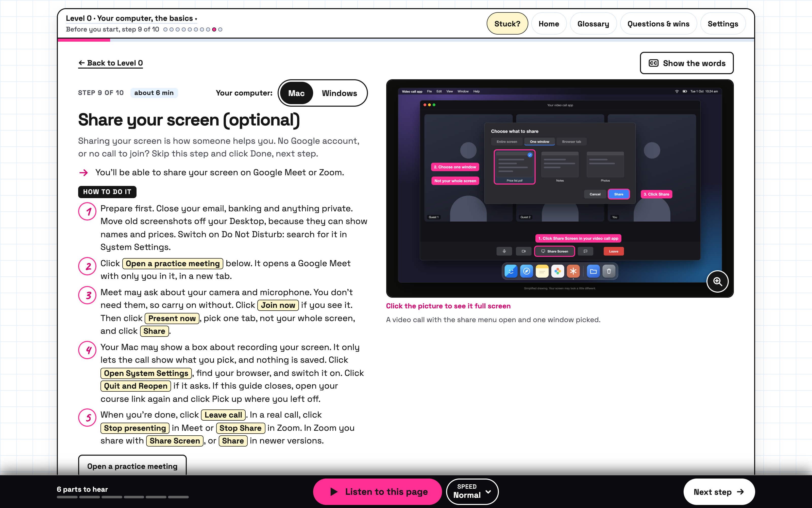This screenshot has width=812, height=508.
Task: Click the first segment of the 6 parts to hear
Action: coord(67,497)
